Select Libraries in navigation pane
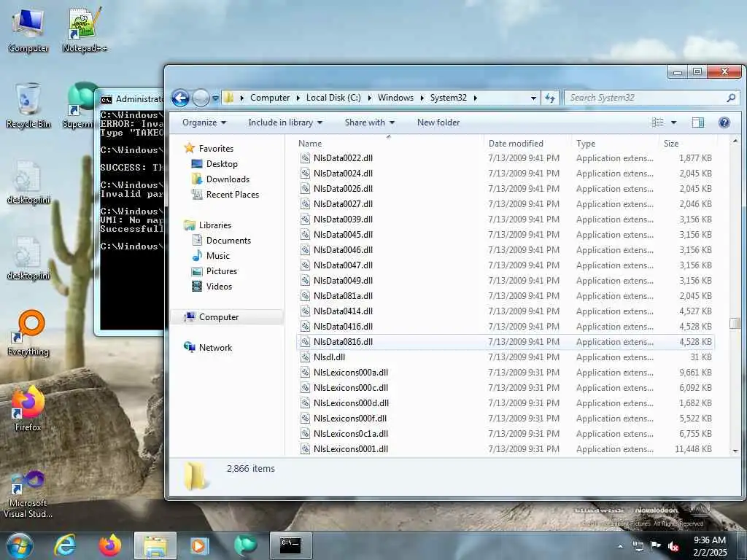This screenshot has width=747, height=560. (215, 225)
